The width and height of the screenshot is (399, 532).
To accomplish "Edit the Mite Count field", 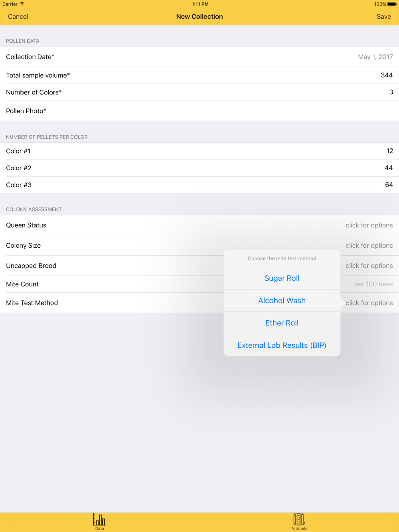I will [x=373, y=284].
